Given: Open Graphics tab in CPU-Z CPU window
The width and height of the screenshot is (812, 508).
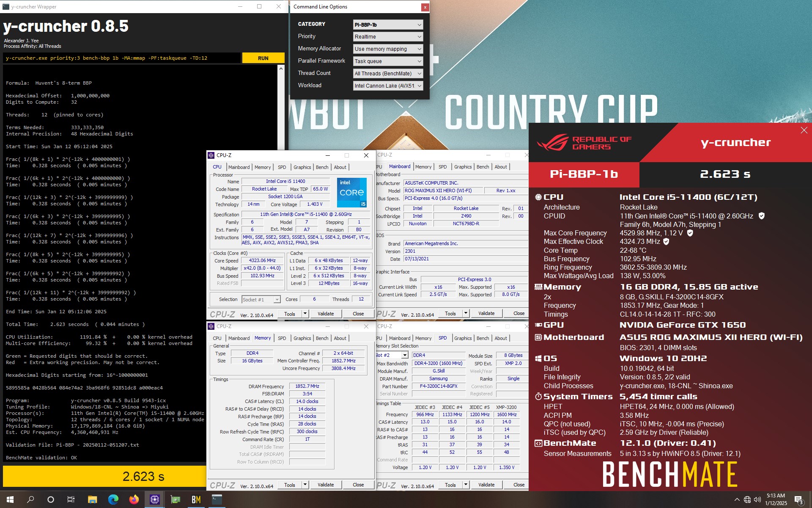Looking at the screenshot, I should [302, 167].
